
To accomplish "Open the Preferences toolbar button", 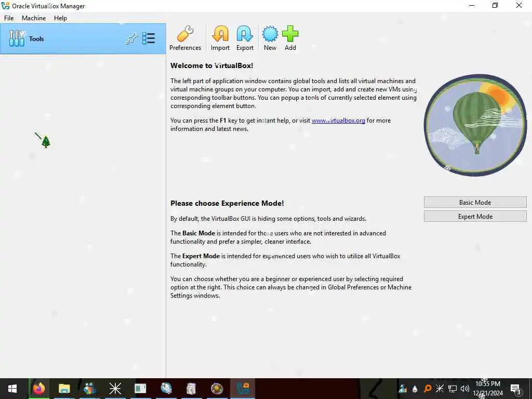I will pyautogui.click(x=185, y=38).
